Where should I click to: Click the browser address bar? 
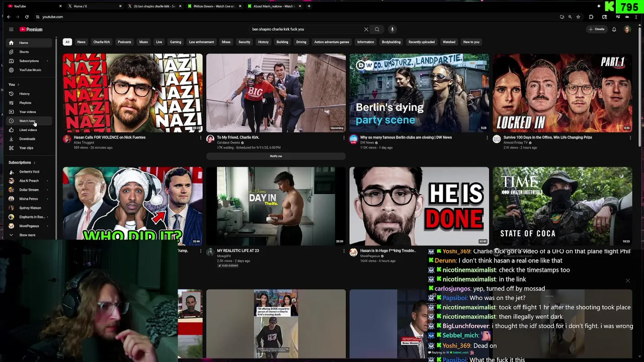click(297, 17)
